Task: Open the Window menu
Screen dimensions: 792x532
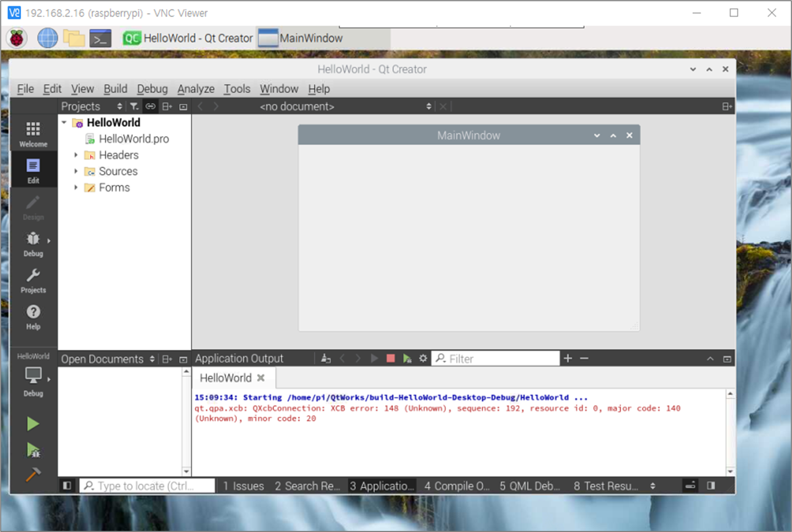Action: click(279, 89)
